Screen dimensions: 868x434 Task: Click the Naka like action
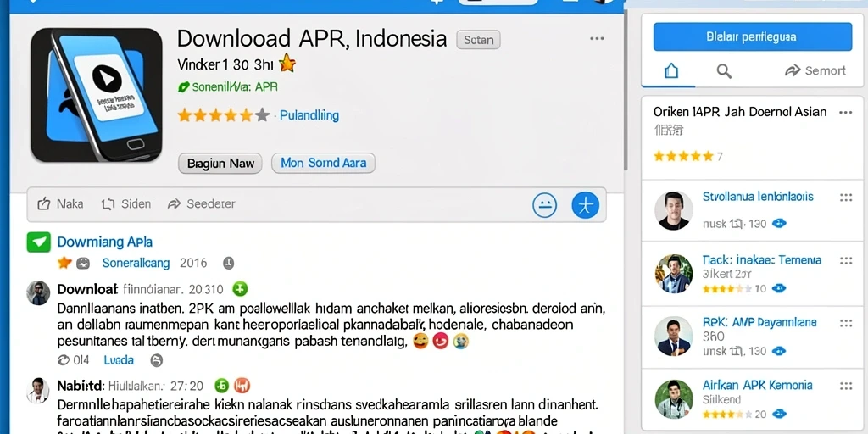(60, 203)
